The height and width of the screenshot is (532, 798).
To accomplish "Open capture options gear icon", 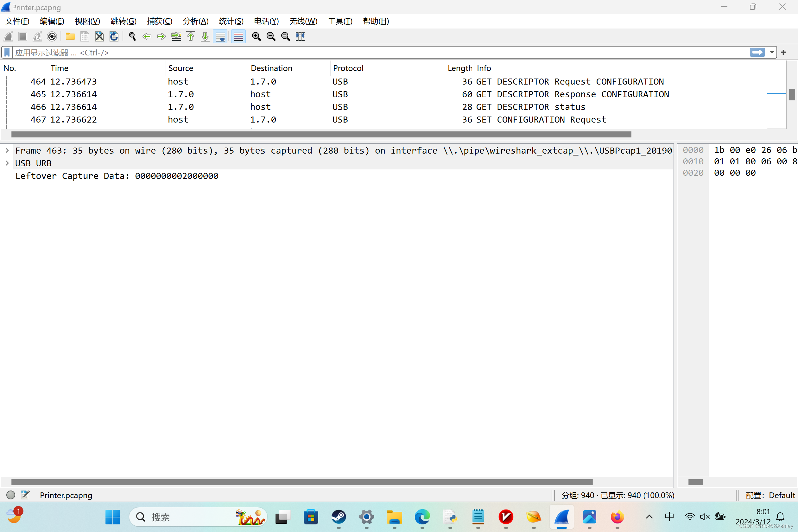I will (52, 36).
